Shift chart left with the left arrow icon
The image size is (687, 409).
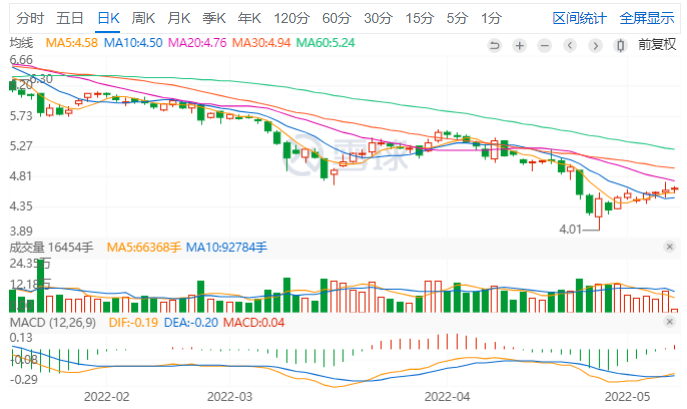[x=570, y=45]
